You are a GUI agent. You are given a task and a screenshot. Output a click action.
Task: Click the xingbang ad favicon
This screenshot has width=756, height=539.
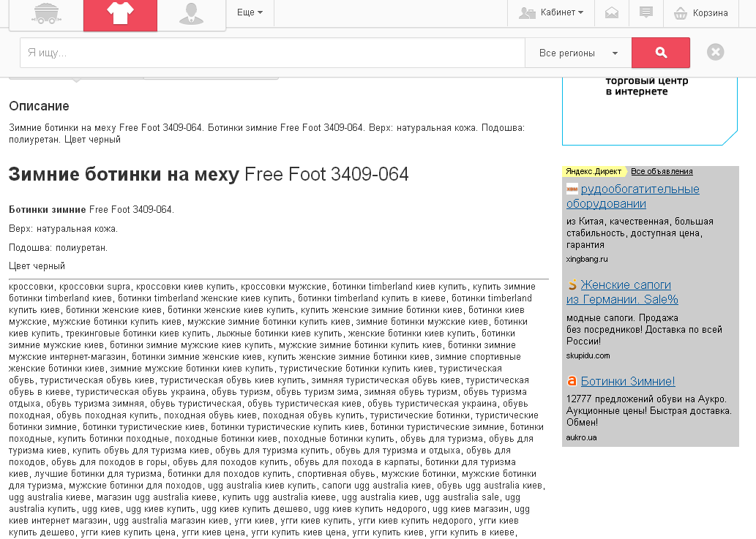pos(572,189)
